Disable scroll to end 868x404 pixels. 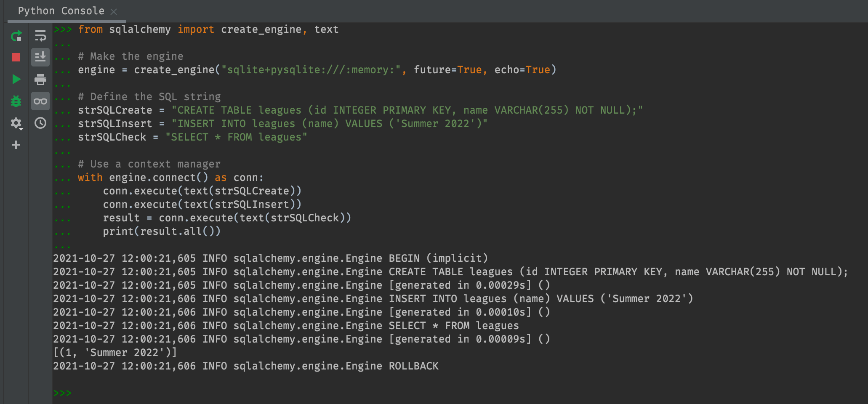click(40, 58)
